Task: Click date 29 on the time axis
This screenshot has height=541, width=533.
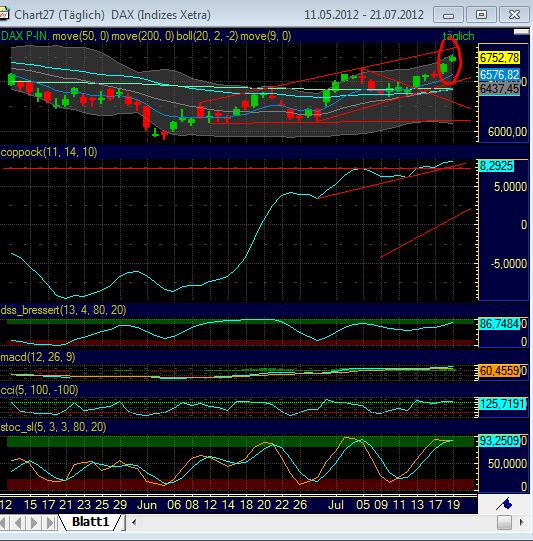Action: (x=120, y=505)
